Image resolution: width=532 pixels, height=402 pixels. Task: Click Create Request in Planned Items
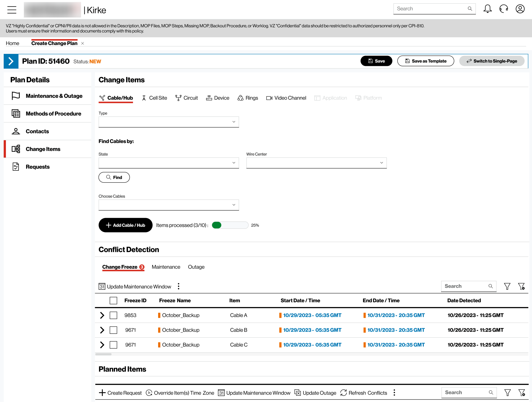point(120,393)
